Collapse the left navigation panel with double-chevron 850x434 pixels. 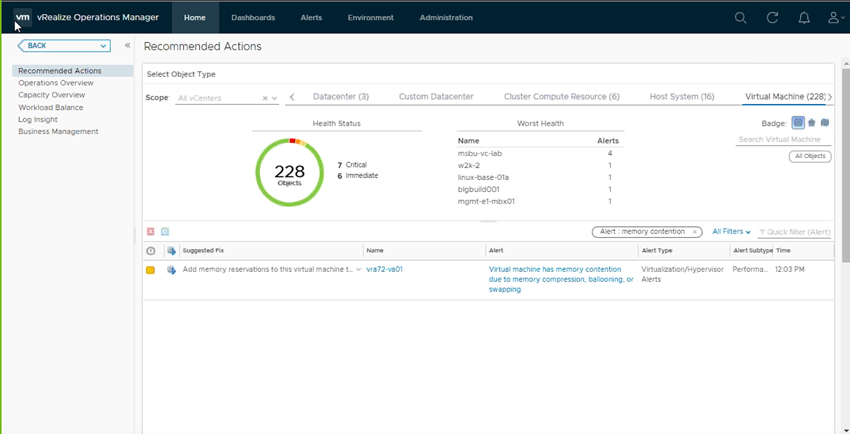pos(127,46)
